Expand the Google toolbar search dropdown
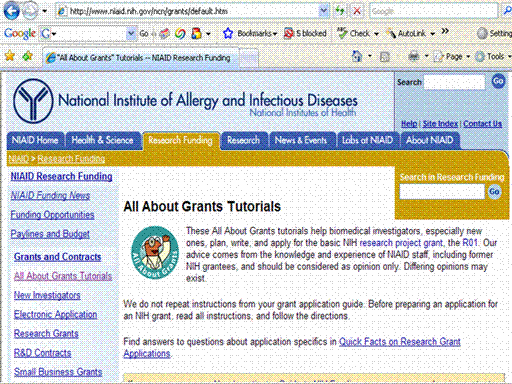512x384 pixels. pyautogui.click(x=131, y=33)
